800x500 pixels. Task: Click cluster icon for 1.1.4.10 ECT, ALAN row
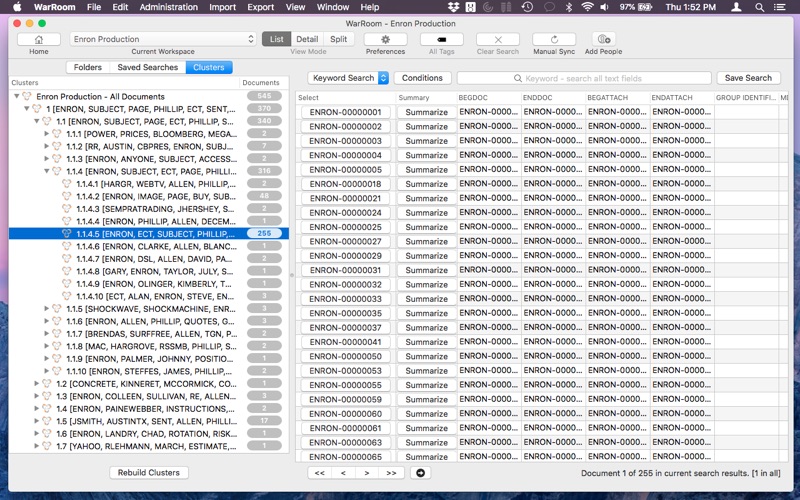66,296
